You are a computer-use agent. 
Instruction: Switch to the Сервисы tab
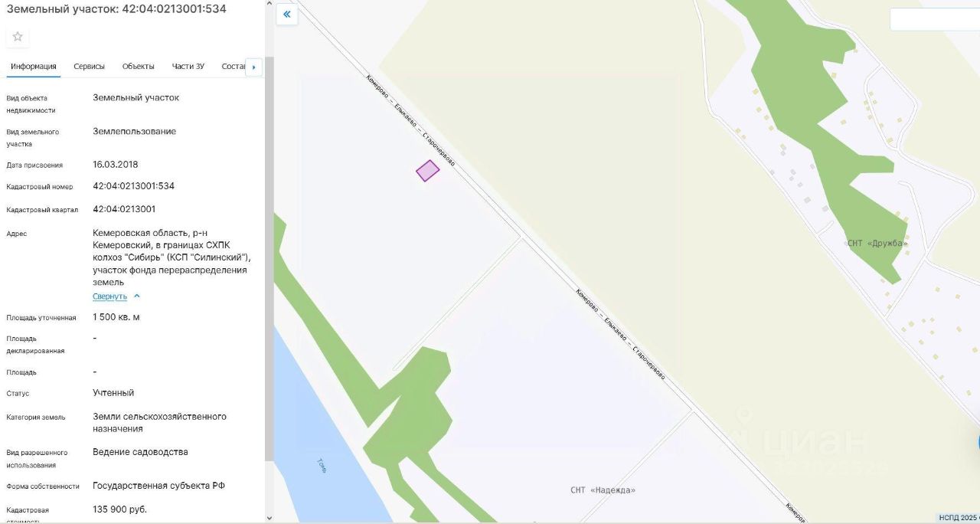tap(90, 67)
